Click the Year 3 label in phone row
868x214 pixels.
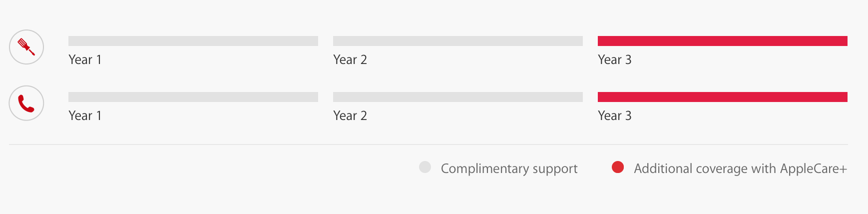[614, 116]
